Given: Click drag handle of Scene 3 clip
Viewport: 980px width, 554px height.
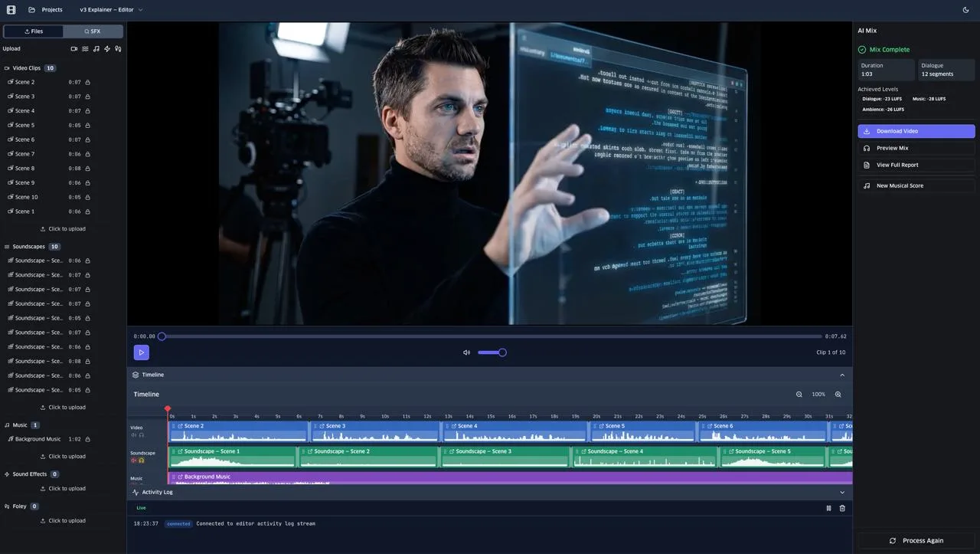Looking at the screenshot, I should tap(315, 426).
